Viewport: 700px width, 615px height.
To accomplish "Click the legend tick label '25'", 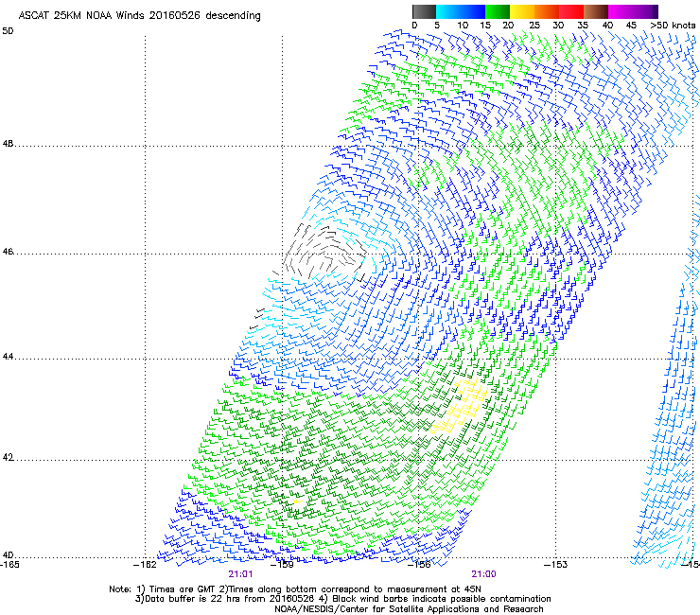I will [x=534, y=26].
